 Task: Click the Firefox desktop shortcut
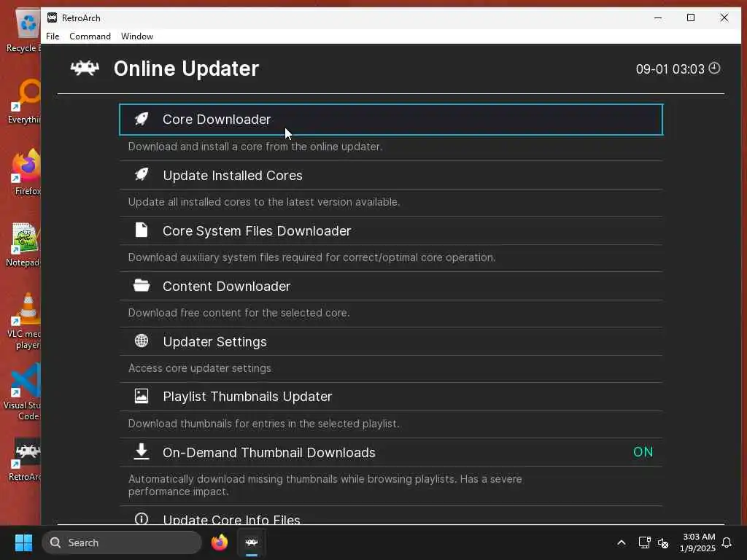pyautogui.click(x=26, y=172)
